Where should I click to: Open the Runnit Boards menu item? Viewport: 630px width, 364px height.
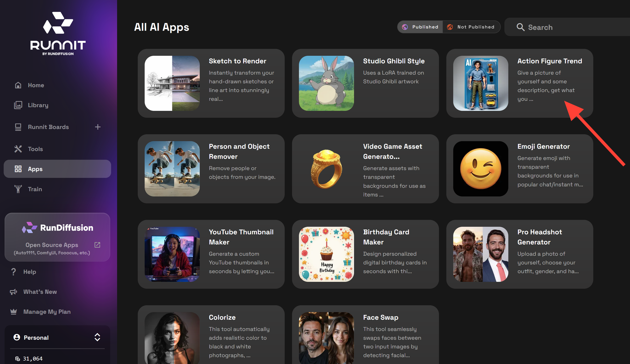point(48,127)
